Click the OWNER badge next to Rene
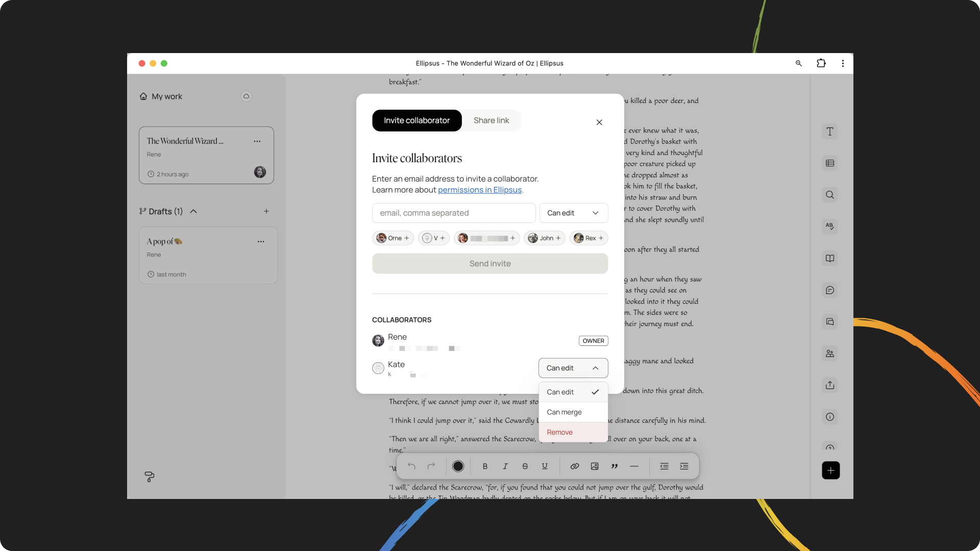The width and height of the screenshot is (980, 551). [593, 341]
